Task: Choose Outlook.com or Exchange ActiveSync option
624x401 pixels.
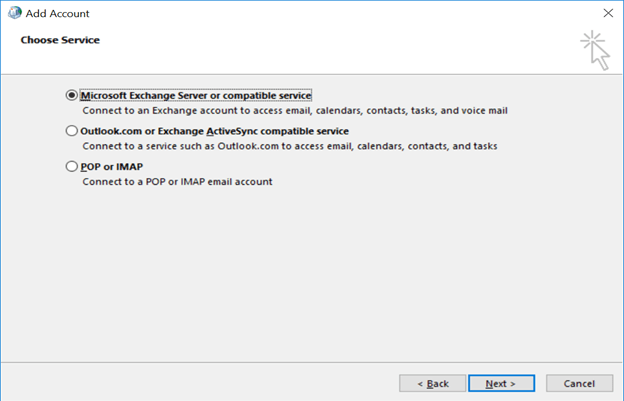Action: pos(72,131)
